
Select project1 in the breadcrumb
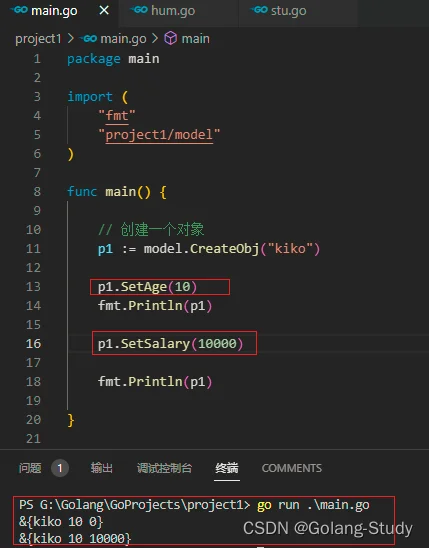(38, 38)
